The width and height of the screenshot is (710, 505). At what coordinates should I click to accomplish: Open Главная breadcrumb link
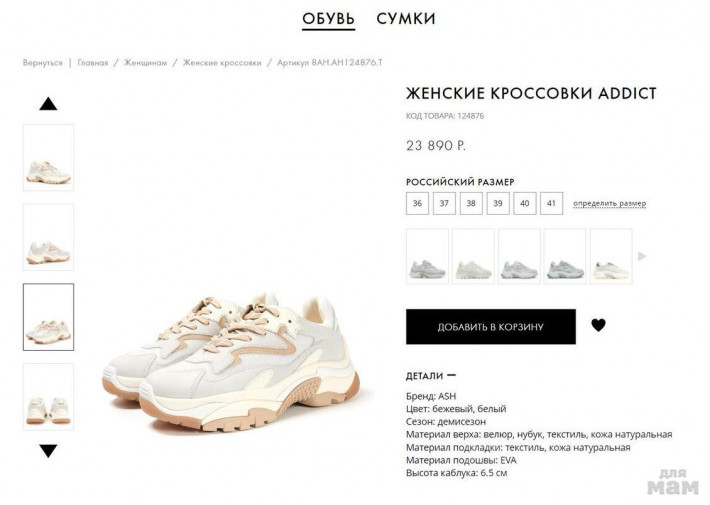pos(93,63)
